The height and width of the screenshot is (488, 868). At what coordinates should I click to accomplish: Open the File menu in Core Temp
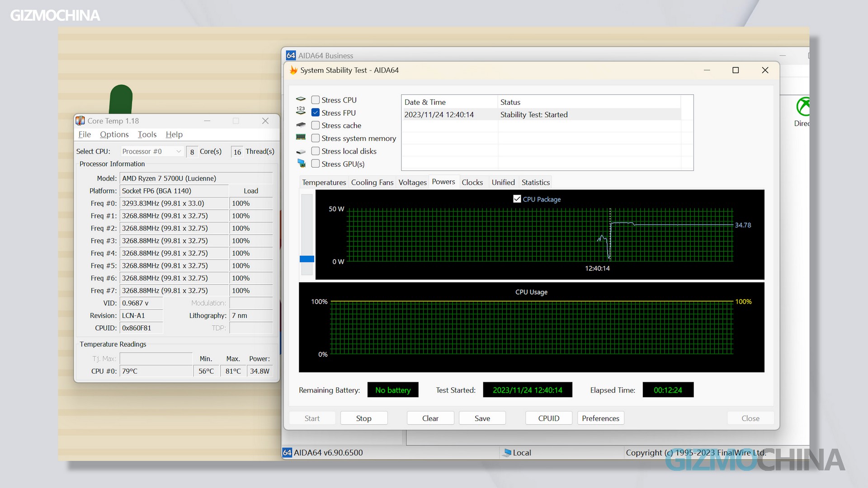point(85,134)
